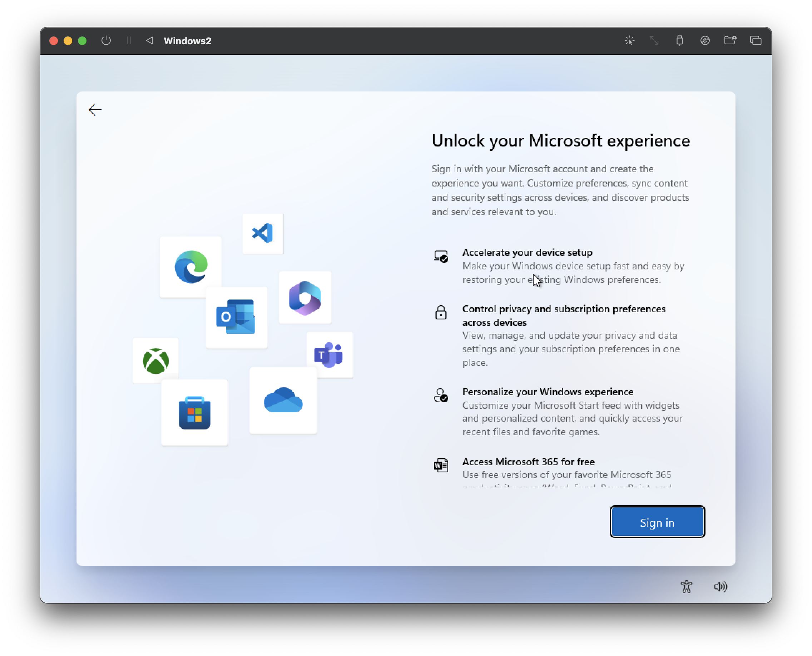Click the Sign in button
This screenshot has height=656, width=812.
click(657, 522)
